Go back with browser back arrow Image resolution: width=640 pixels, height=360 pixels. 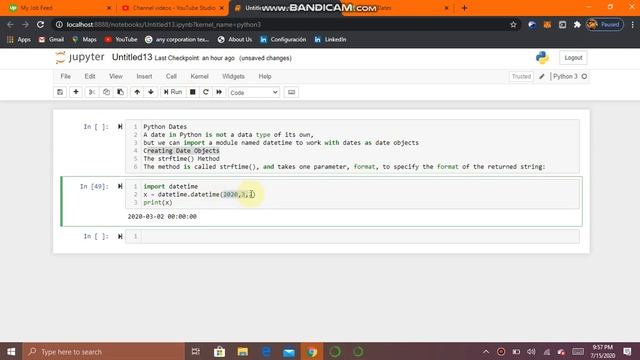click(x=10, y=24)
